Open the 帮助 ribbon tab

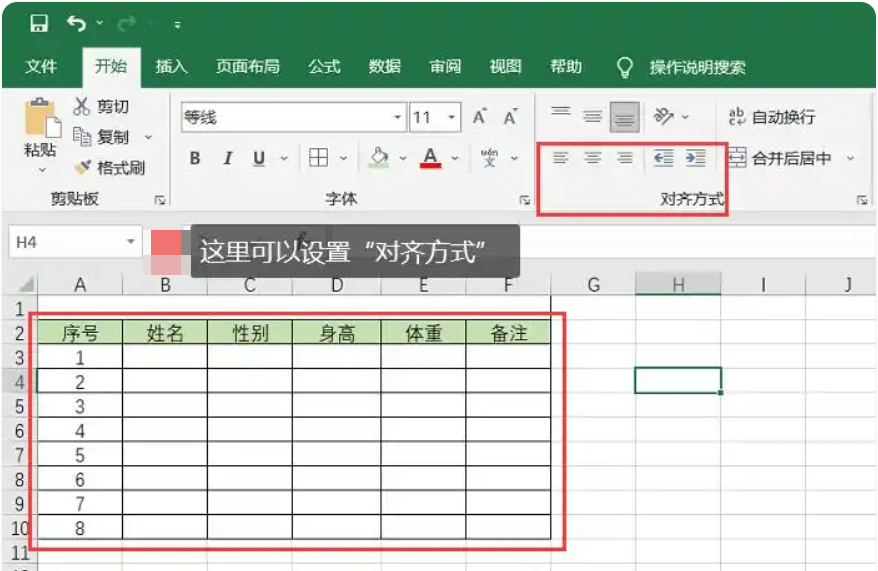[x=566, y=67]
